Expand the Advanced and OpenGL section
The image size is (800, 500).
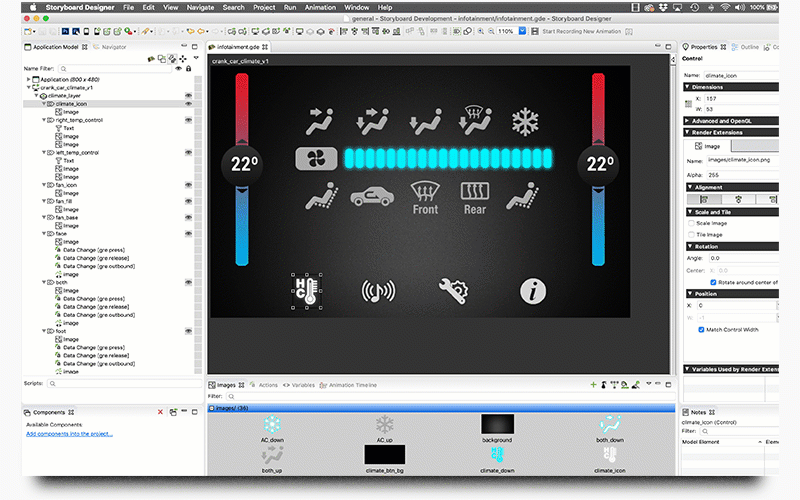click(687, 121)
